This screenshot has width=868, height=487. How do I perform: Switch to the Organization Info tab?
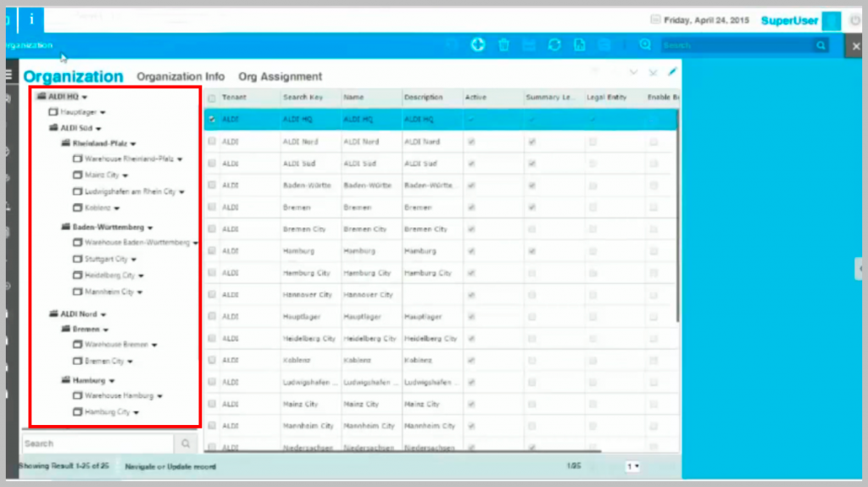point(181,76)
